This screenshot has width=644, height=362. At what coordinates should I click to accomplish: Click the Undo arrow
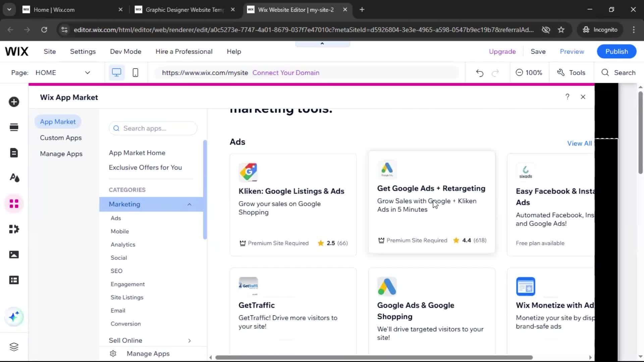click(x=480, y=73)
